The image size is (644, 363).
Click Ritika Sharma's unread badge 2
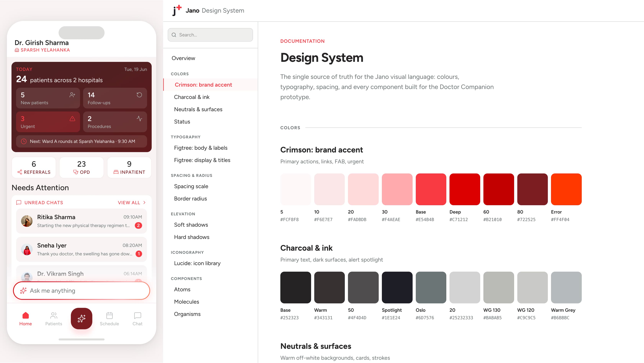tap(138, 225)
